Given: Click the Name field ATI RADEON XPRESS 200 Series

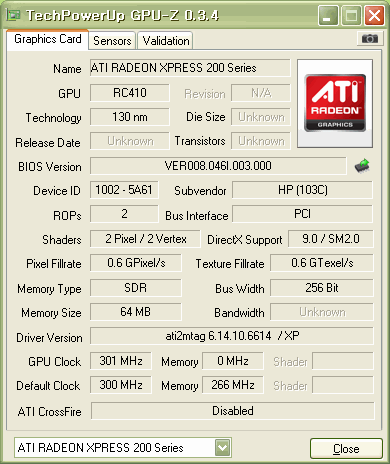Looking at the screenshot, I should tap(190, 68).
